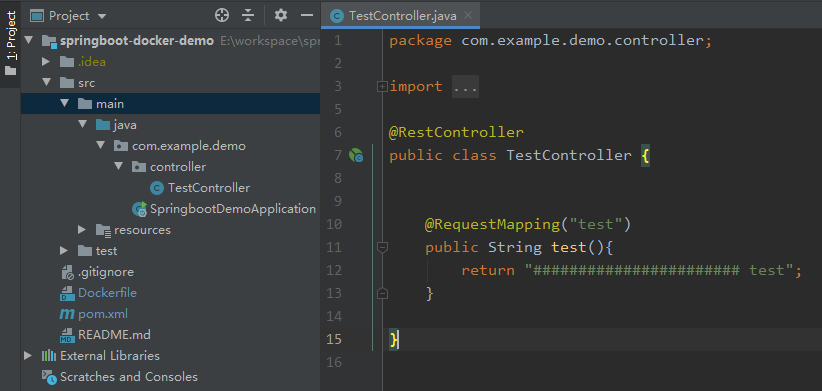Select the TestController class icon in tree
822x391 pixels.
point(156,188)
